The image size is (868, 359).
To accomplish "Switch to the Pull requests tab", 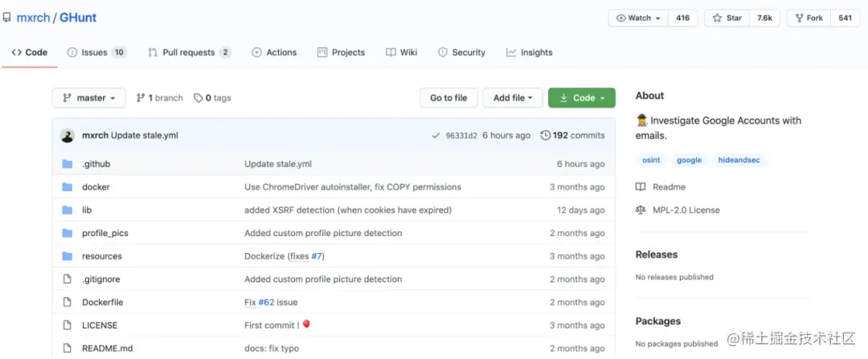I will click(x=190, y=52).
